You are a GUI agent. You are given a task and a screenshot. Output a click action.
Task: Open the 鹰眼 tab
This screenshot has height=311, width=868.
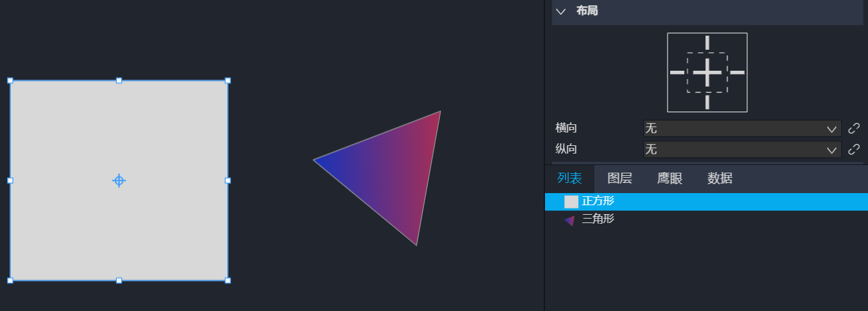coord(670,178)
